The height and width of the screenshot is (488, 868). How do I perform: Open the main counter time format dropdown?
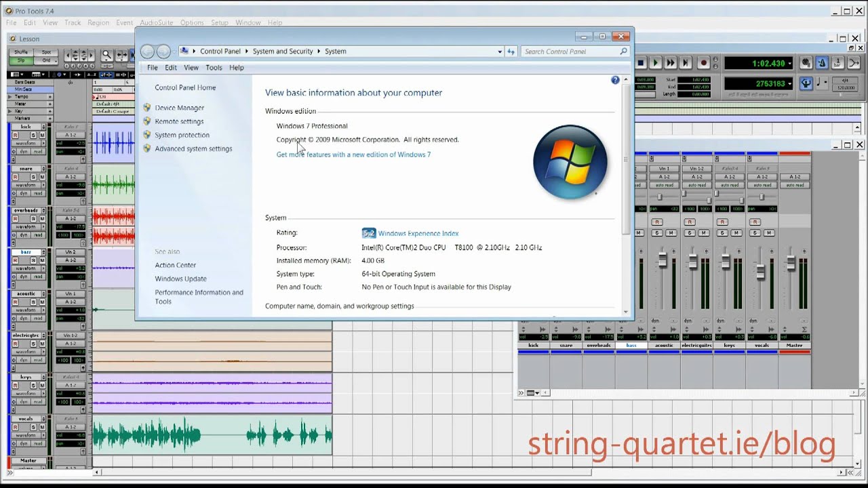tap(789, 64)
